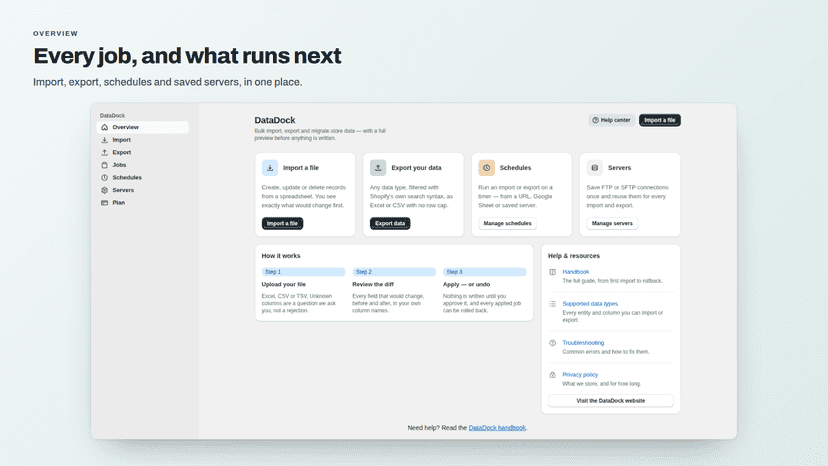Click the export icon on Export your data card
This screenshot has height=466, width=828.
click(378, 168)
